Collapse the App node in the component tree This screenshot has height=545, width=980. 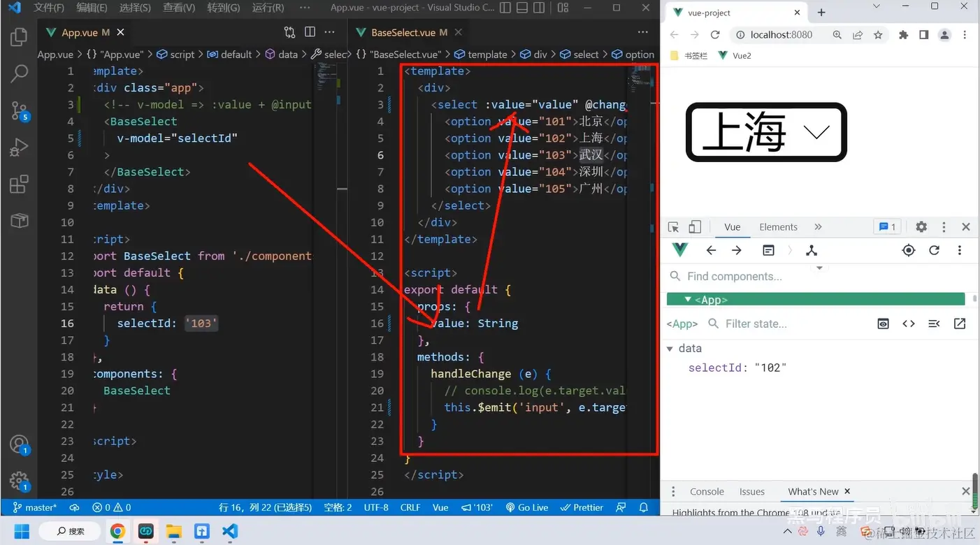point(688,300)
